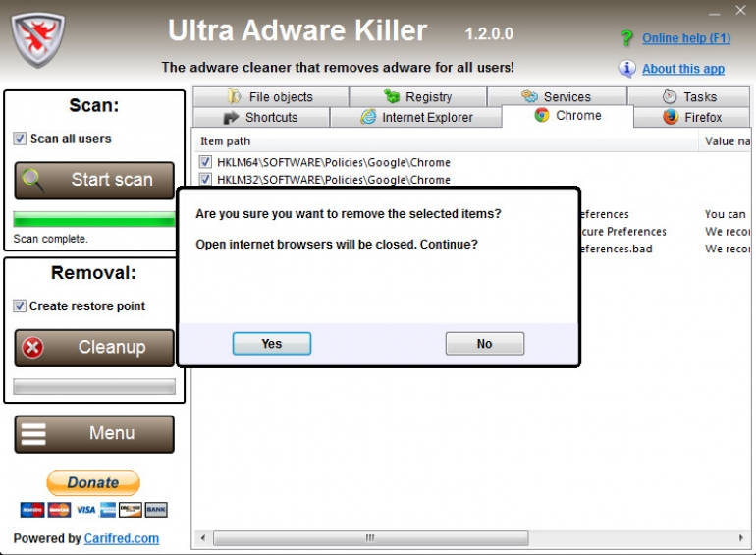This screenshot has height=555, width=756.
Task: Click the scrollbar right arrow
Action: (x=741, y=537)
